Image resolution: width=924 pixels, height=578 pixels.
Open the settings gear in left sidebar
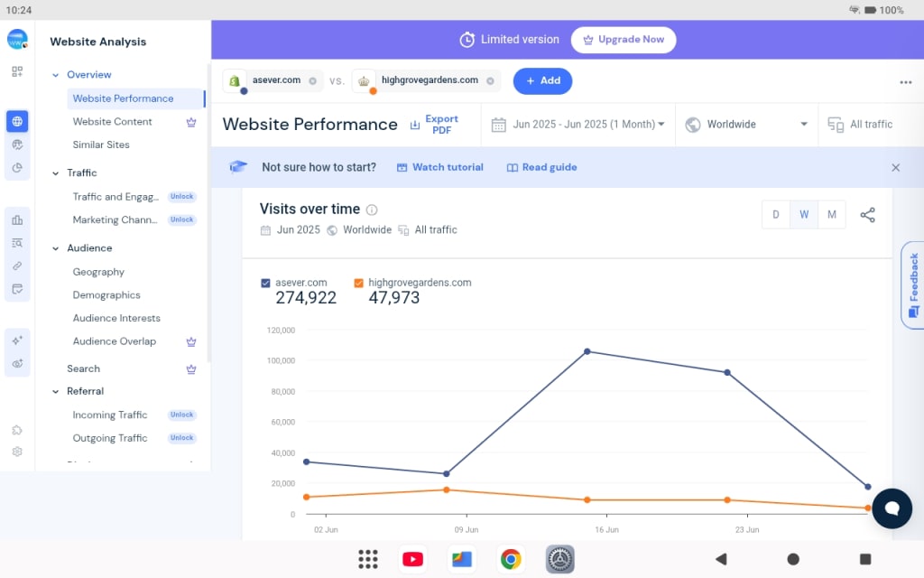(x=17, y=452)
